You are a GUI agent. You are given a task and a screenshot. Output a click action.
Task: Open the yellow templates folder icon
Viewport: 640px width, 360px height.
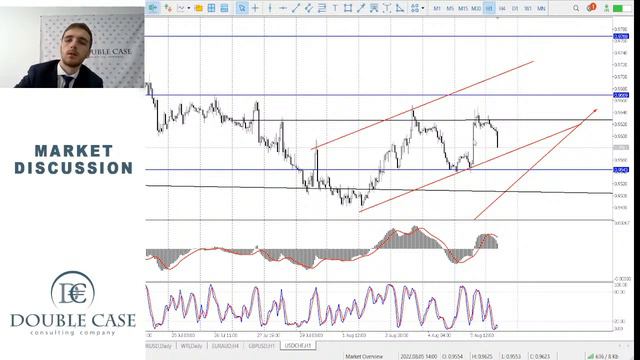click(x=199, y=8)
